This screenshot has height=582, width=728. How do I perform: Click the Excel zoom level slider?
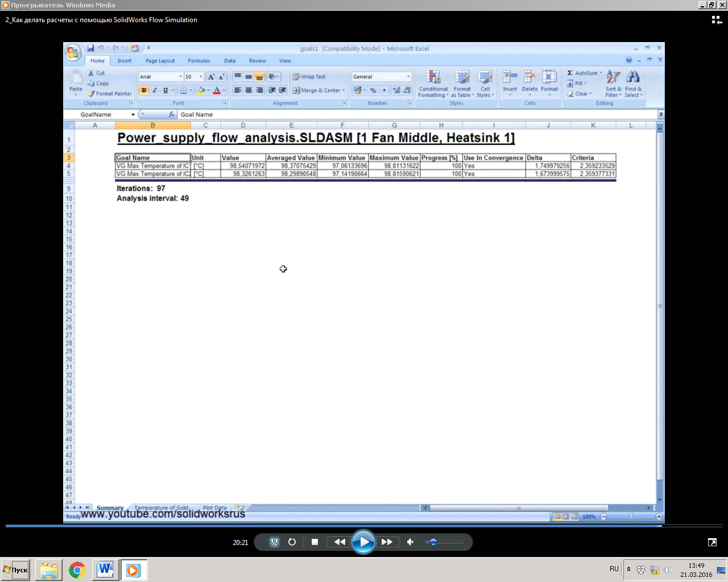tap(631, 517)
